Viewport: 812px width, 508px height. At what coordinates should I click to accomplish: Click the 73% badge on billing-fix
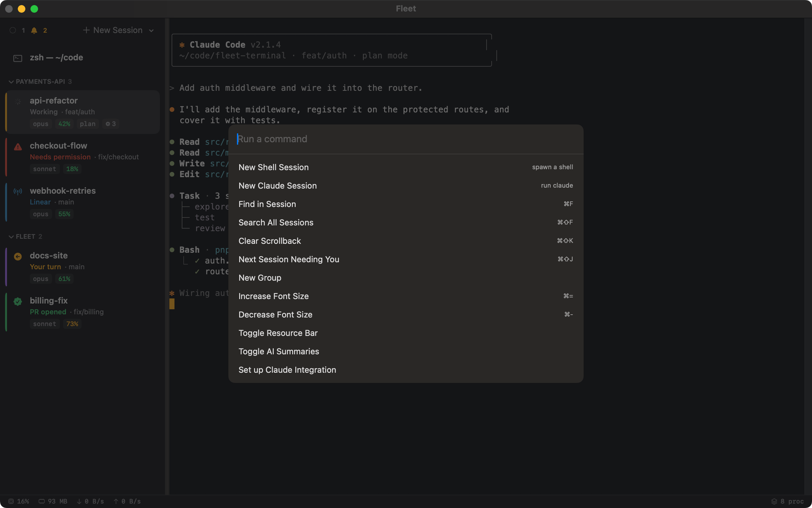point(72,324)
